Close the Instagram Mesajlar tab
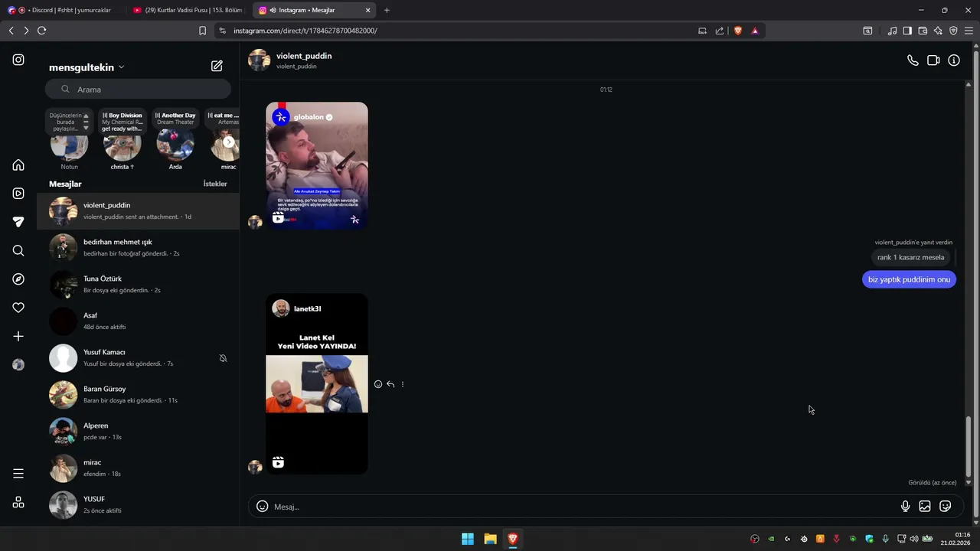980x551 pixels. click(x=368, y=10)
